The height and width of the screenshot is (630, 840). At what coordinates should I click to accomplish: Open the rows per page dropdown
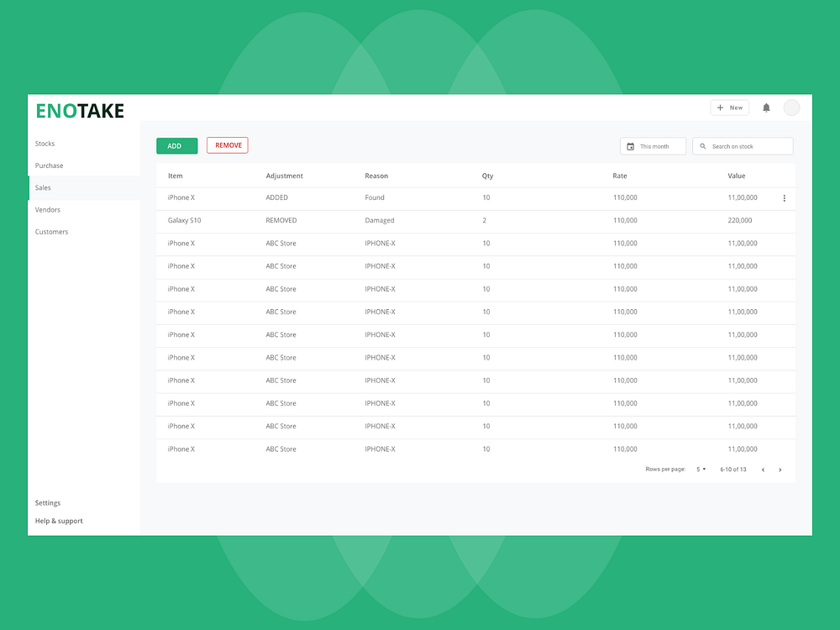[x=700, y=470]
